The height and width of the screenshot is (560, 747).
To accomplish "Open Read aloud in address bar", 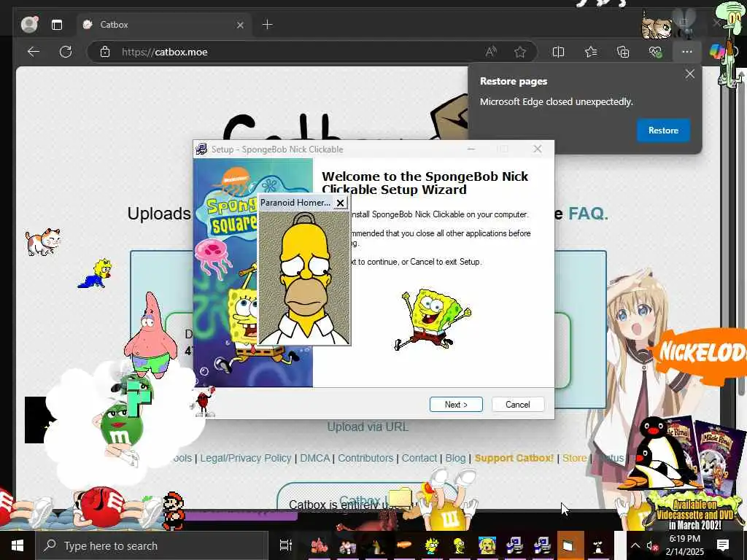I will pos(491,52).
